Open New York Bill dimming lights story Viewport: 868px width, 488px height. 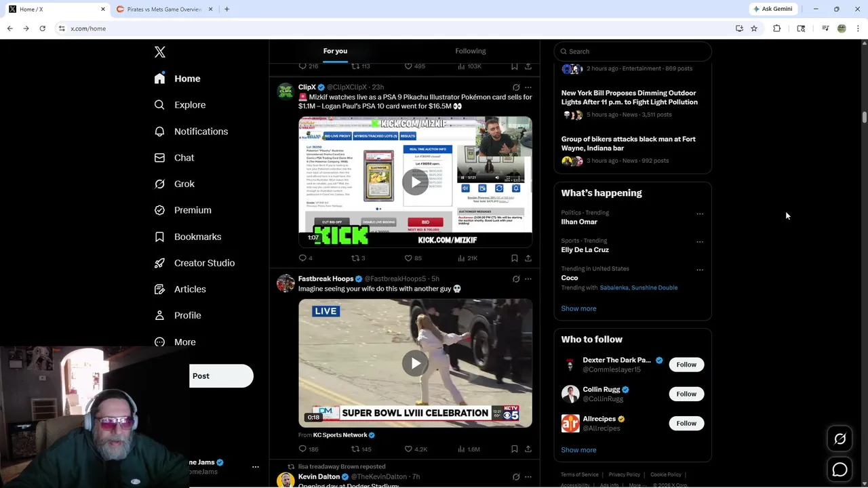(629, 98)
